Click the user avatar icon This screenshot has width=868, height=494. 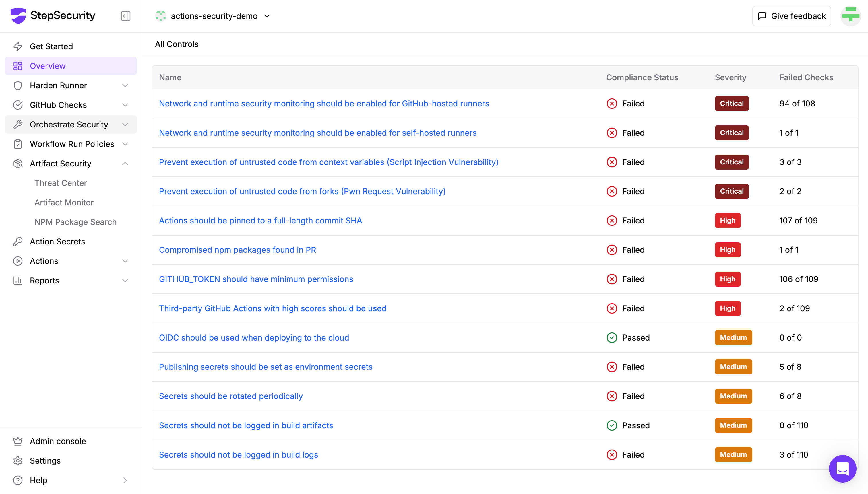point(850,15)
